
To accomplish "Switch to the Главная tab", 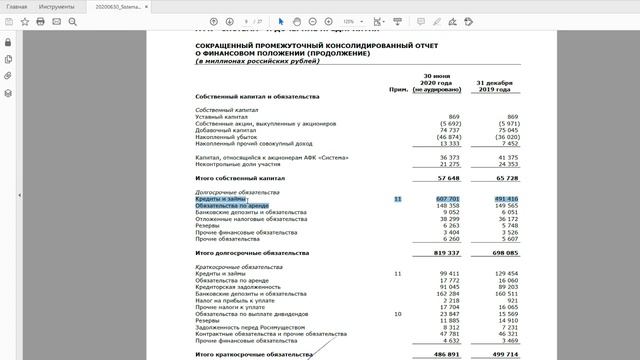I will (17, 7).
